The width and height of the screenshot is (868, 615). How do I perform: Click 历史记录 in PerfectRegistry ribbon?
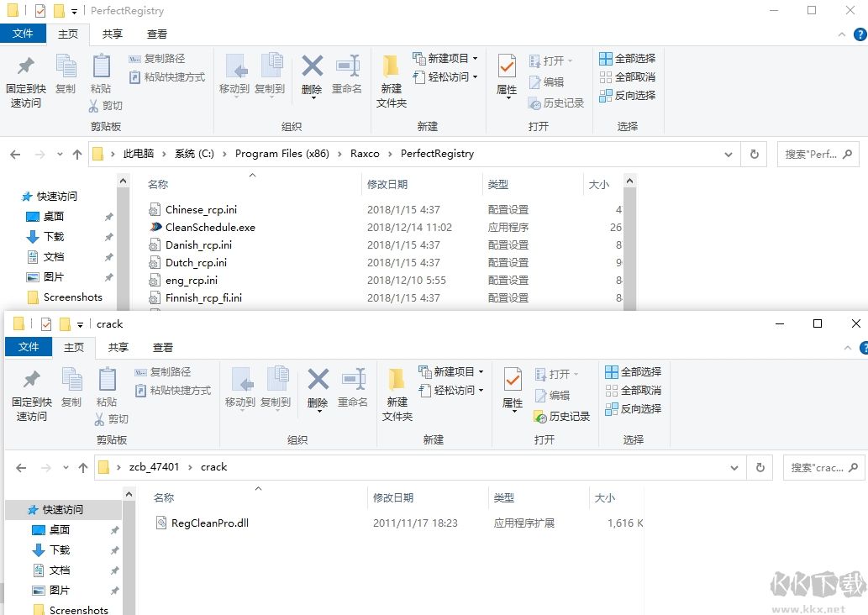(556, 103)
